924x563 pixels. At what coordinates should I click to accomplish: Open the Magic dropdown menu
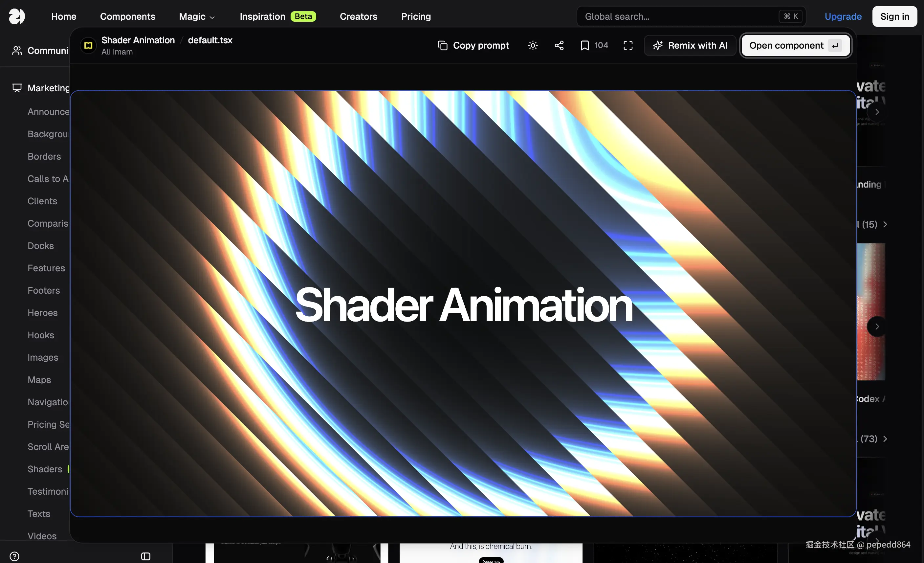point(197,16)
